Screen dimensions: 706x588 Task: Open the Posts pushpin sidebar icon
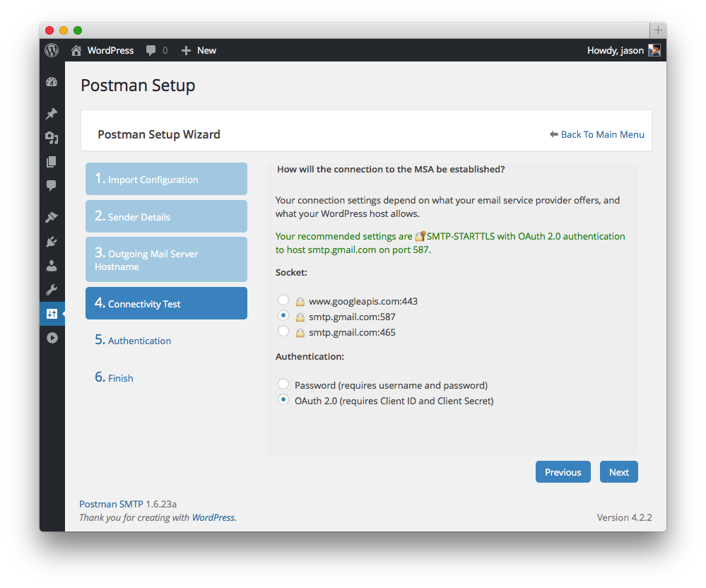click(52, 114)
